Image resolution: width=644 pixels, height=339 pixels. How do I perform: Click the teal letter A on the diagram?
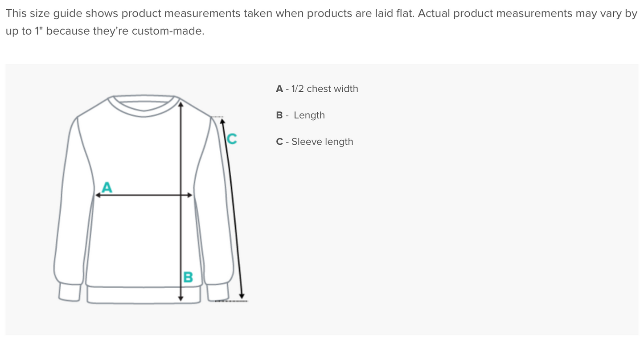[x=107, y=188]
